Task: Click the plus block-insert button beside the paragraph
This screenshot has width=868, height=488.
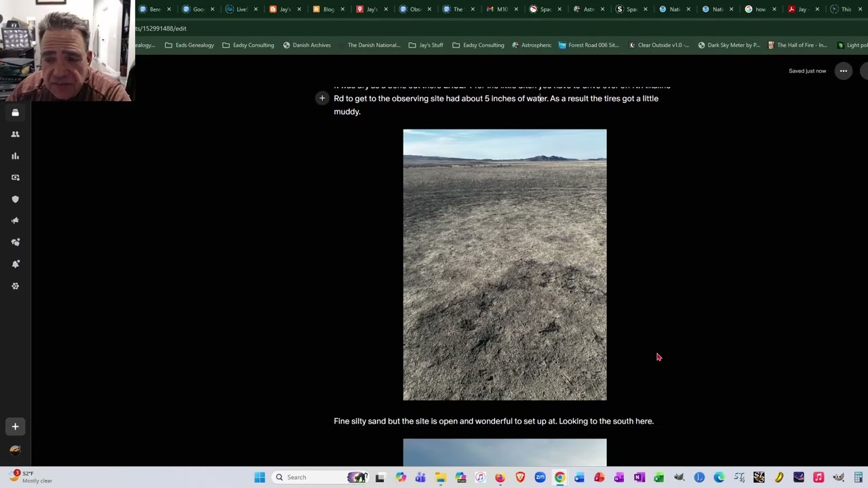Action: [322, 98]
